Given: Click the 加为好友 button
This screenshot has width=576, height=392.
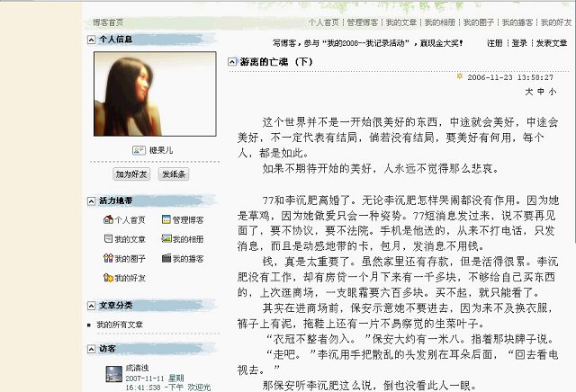Looking at the screenshot, I should pos(131,174).
